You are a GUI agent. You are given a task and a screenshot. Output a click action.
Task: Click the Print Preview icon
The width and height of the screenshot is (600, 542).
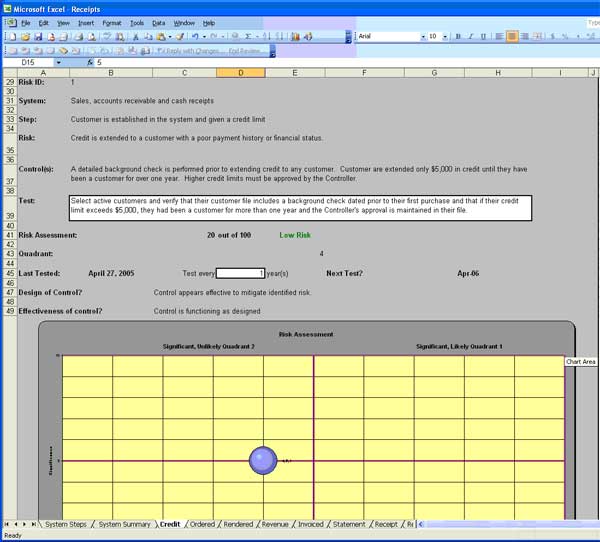[92, 37]
